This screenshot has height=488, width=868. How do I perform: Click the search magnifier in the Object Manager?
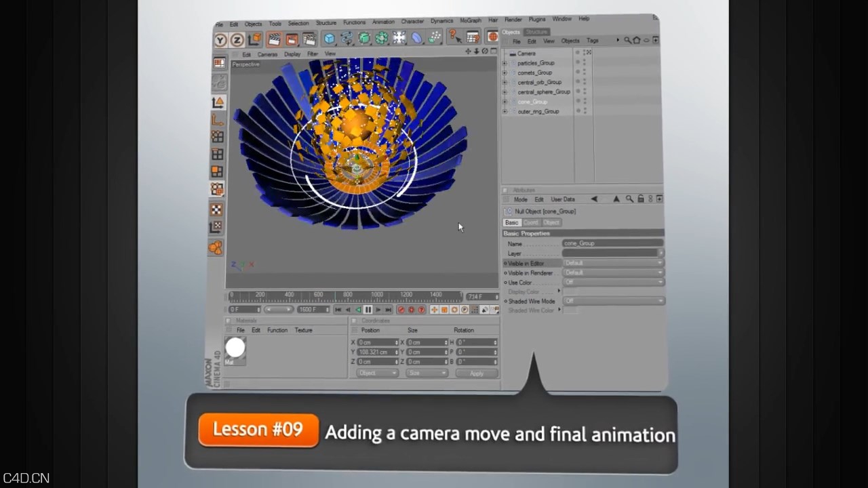click(627, 40)
